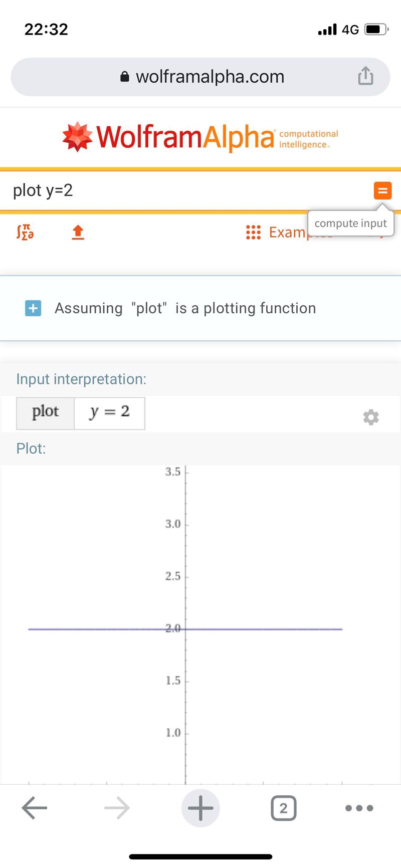Viewport: 401px width, 868px height.
Task: Open the extended math keyboard icon
Action: (25, 232)
